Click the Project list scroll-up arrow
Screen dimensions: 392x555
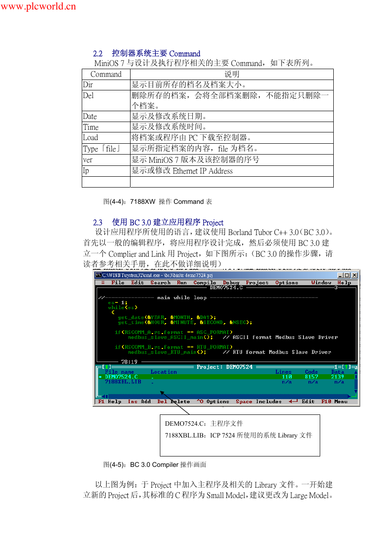[355, 372]
